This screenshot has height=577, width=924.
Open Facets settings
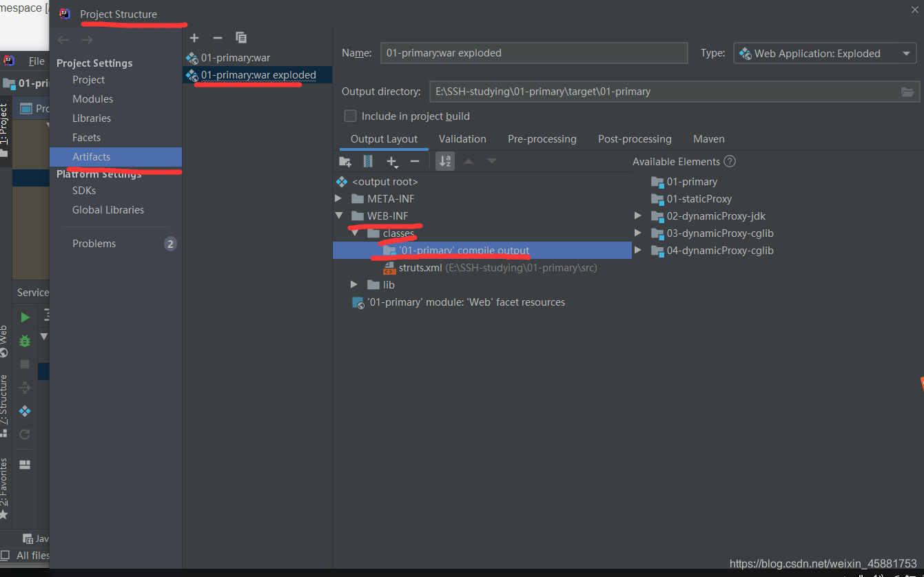tap(86, 138)
